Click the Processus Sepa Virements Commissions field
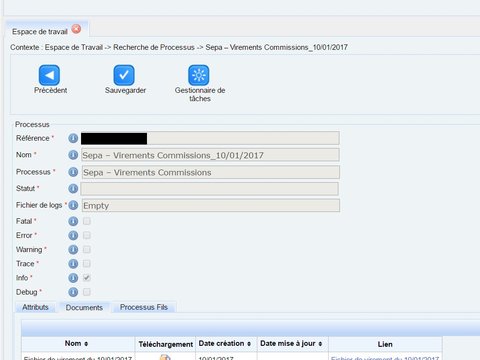Viewport: 480px width, 360px height. (210, 172)
